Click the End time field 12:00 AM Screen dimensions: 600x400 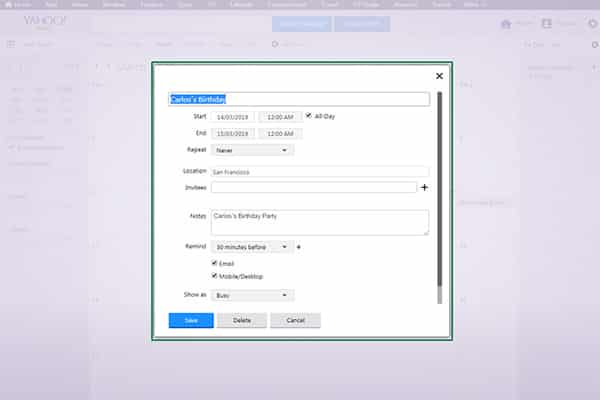(280, 134)
